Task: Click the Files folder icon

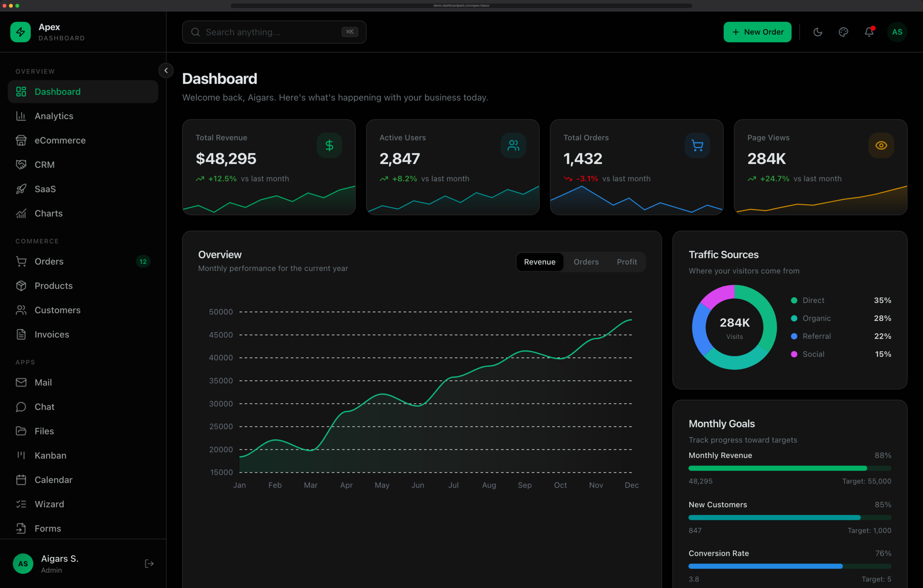Action: (21, 431)
